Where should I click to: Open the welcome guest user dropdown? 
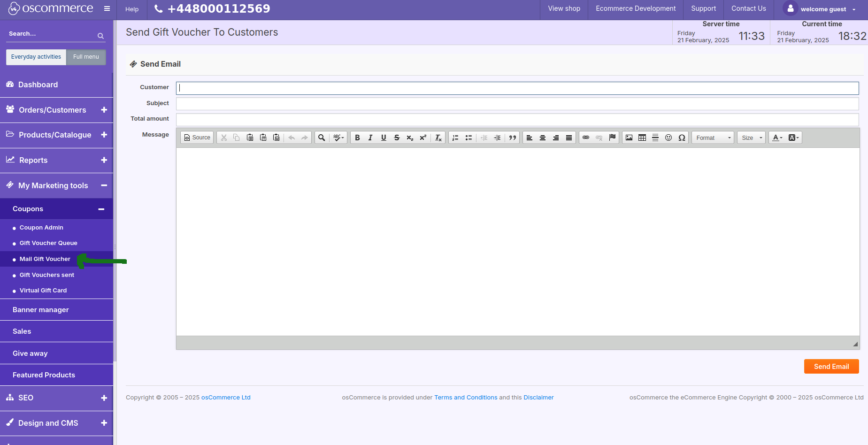click(819, 9)
